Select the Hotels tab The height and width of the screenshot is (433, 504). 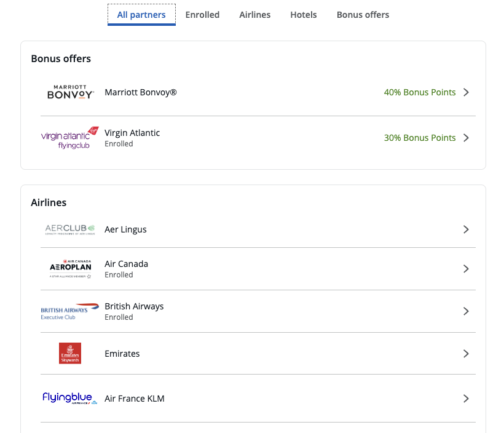tap(304, 15)
